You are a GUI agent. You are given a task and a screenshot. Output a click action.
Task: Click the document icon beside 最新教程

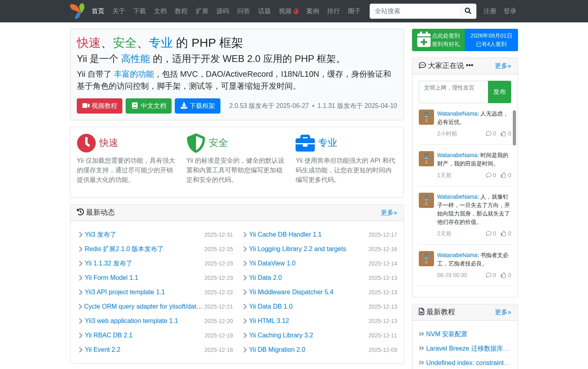pos(422,311)
